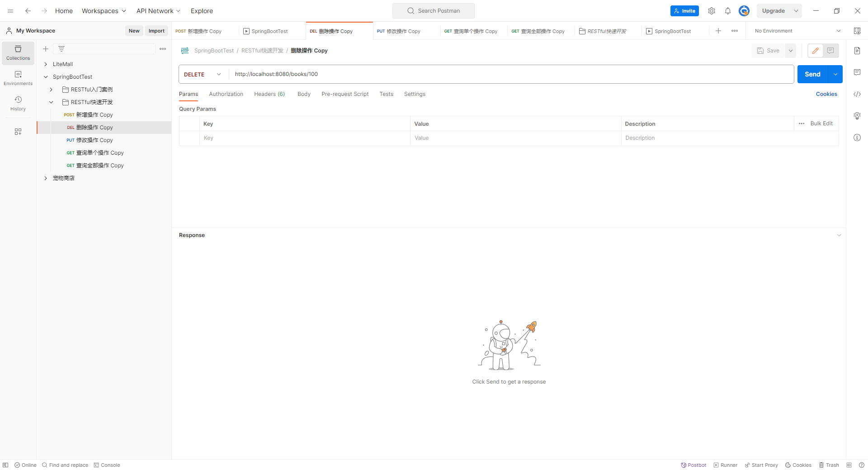
Task: Open the code snippet pane
Action: 857,94
